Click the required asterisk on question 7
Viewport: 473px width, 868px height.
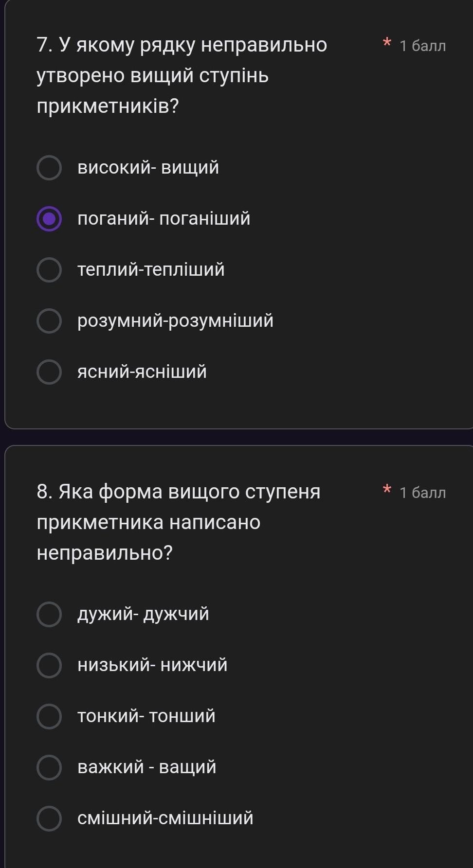387,42
